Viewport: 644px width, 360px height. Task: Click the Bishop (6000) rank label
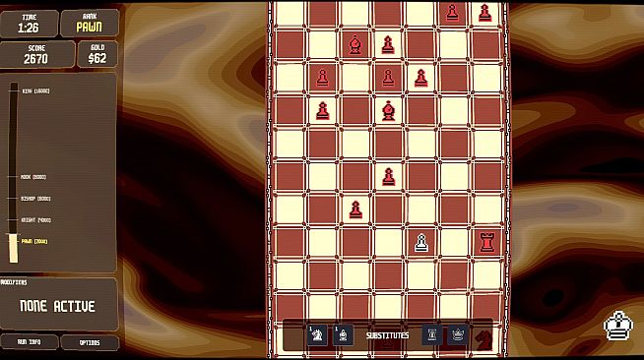[35, 199]
